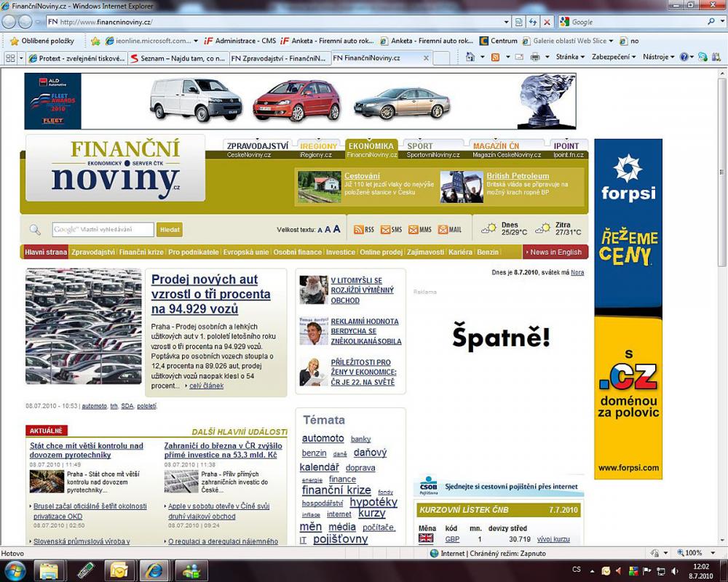Click the red Stop loading icon
The image size is (728, 582).
(547, 22)
